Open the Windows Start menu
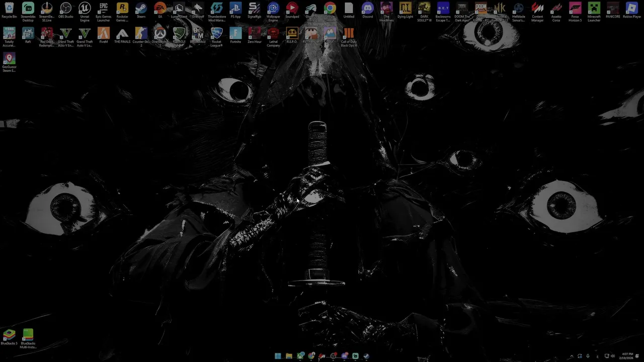The width and height of the screenshot is (644, 362). click(x=278, y=356)
